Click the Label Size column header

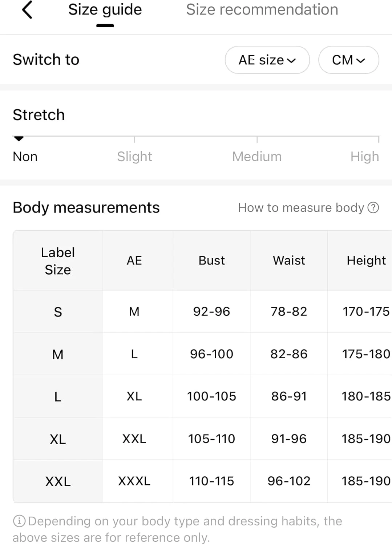pyautogui.click(x=58, y=261)
